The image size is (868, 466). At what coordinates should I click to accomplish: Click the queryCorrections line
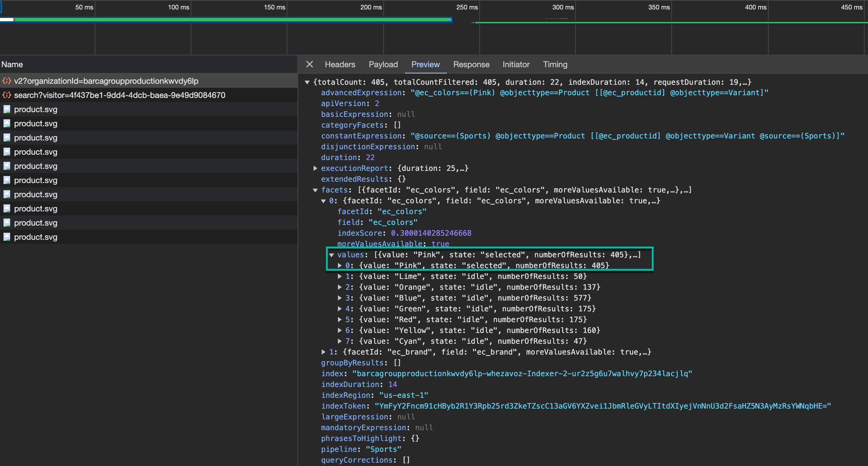click(x=365, y=460)
